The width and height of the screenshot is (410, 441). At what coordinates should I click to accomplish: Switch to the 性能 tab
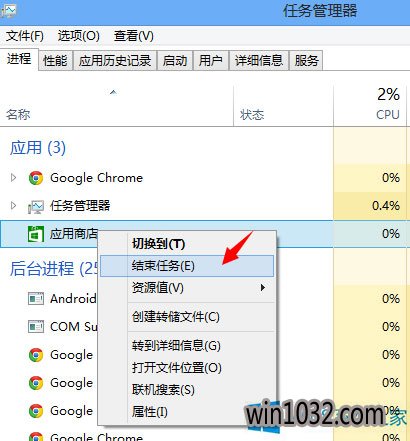(x=55, y=61)
